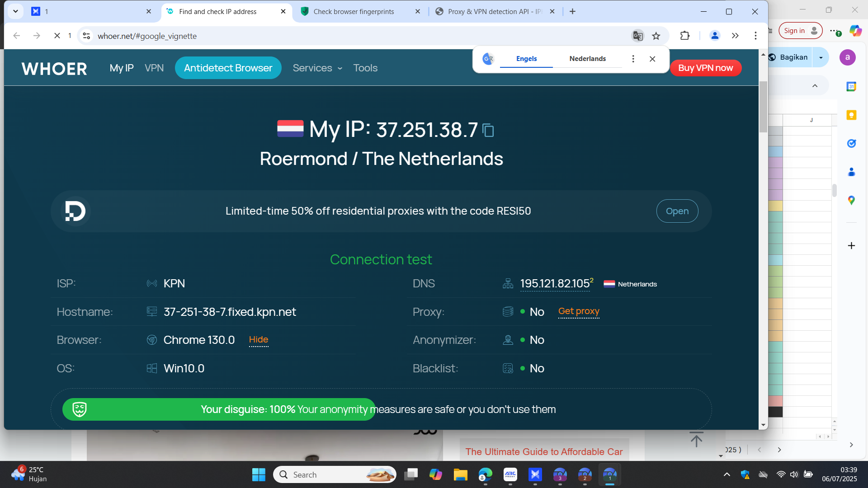
Task: Copy the IP address using the copy icon
Action: point(488,130)
